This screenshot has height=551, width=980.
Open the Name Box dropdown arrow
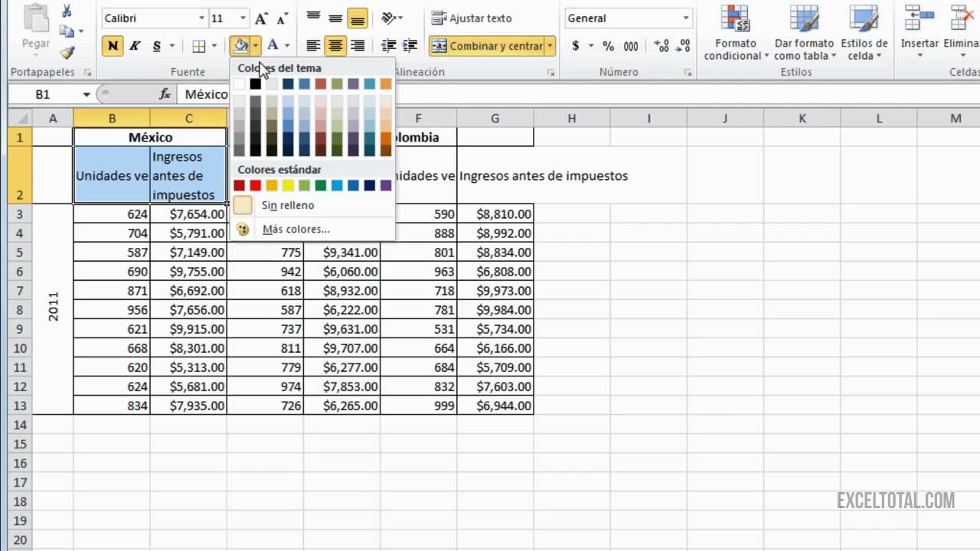(x=87, y=95)
